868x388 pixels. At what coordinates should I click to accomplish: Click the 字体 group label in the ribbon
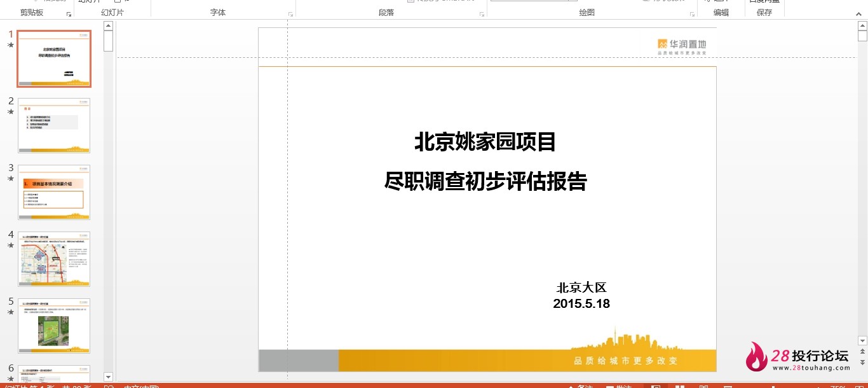pos(218,13)
